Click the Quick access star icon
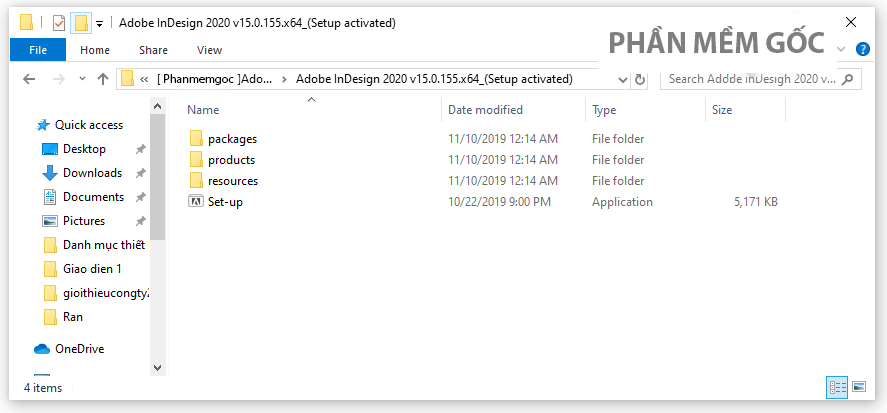This screenshot has height=413, width=887. tap(42, 125)
